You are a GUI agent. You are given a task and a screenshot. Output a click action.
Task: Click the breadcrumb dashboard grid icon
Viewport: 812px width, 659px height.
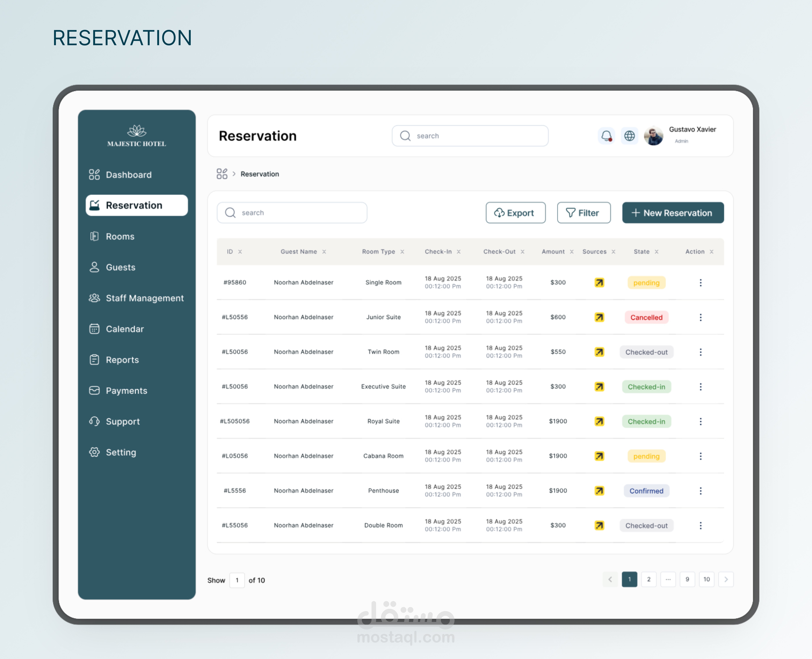[222, 174]
